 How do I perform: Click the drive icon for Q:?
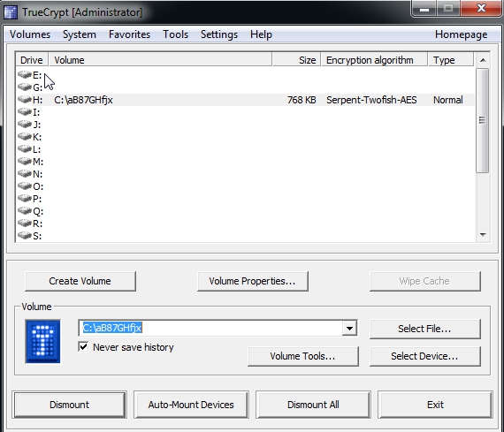click(x=25, y=211)
